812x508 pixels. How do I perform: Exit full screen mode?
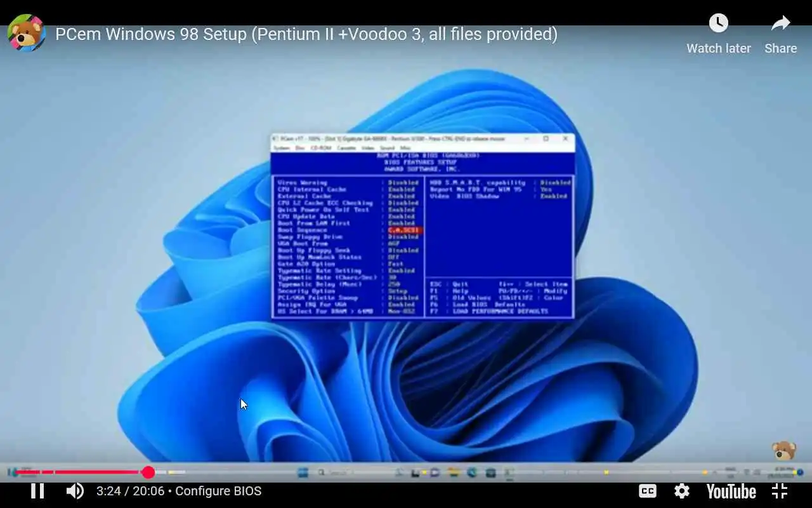(780, 491)
